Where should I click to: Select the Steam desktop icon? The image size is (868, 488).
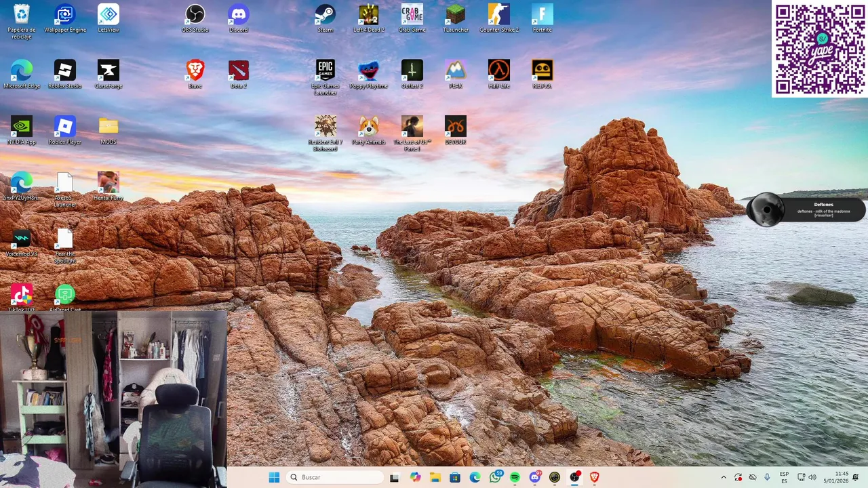point(325,18)
